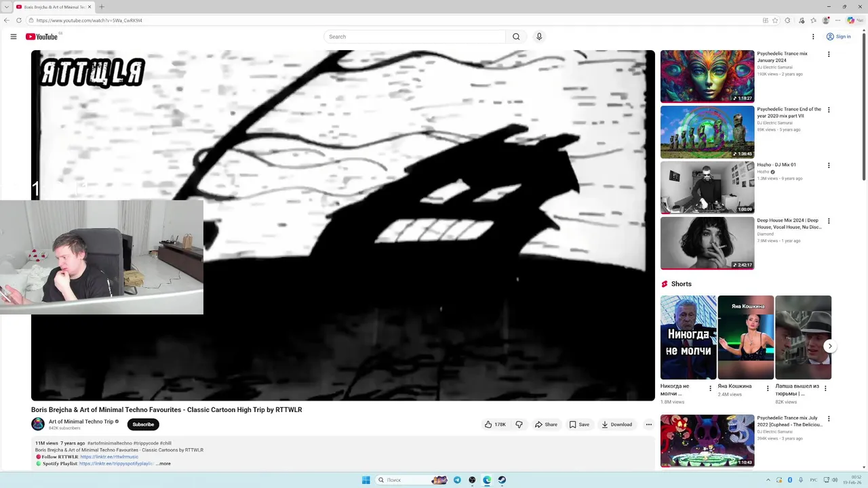Open the YouTube hamburger guide menu

(14, 37)
